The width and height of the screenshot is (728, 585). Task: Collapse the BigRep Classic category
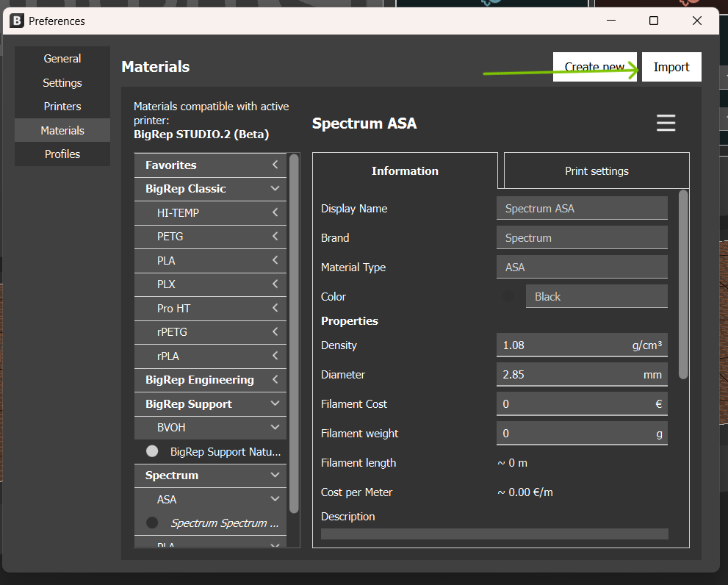click(210, 189)
